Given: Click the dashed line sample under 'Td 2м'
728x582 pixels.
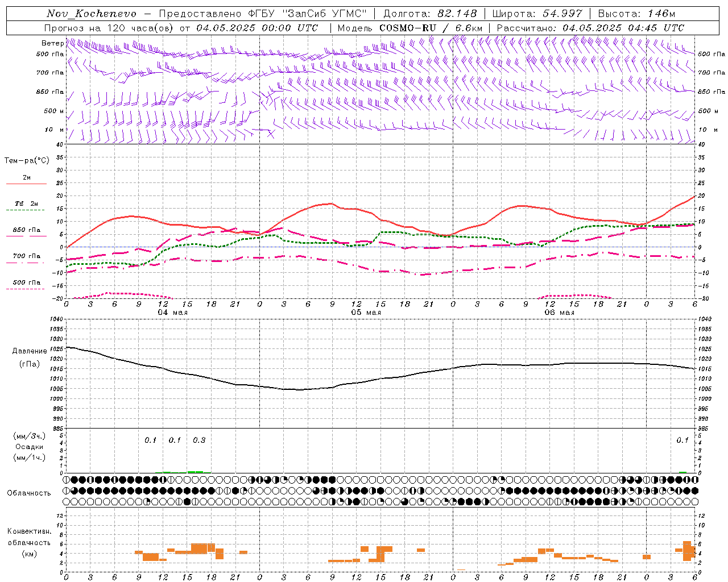Looking at the screenshot, I should click(26, 210).
